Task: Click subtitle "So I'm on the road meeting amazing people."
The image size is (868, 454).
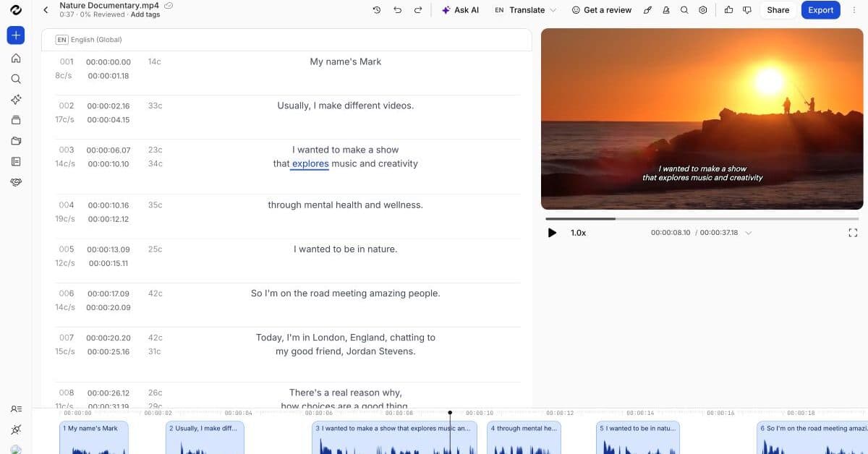Action: tap(346, 293)
